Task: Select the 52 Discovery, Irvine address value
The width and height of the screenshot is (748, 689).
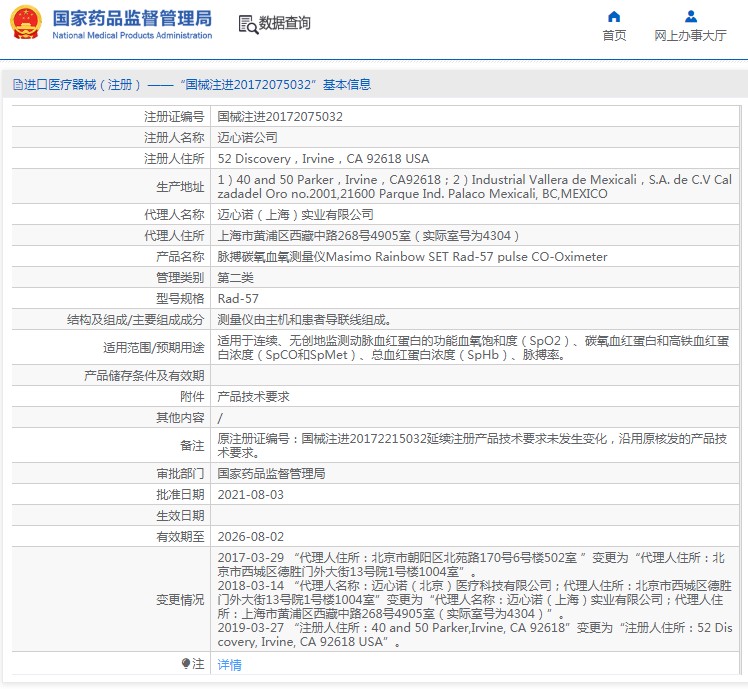Action: pyautogui.click(x=323, y=159)
